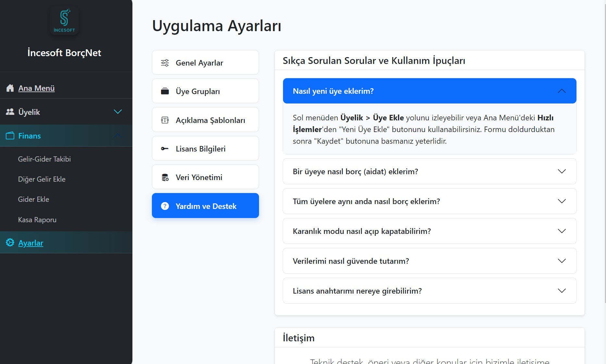This screenshot has height=364, width=606.
Task: Open the Gider Ekle page
Action: click(33, 199)
